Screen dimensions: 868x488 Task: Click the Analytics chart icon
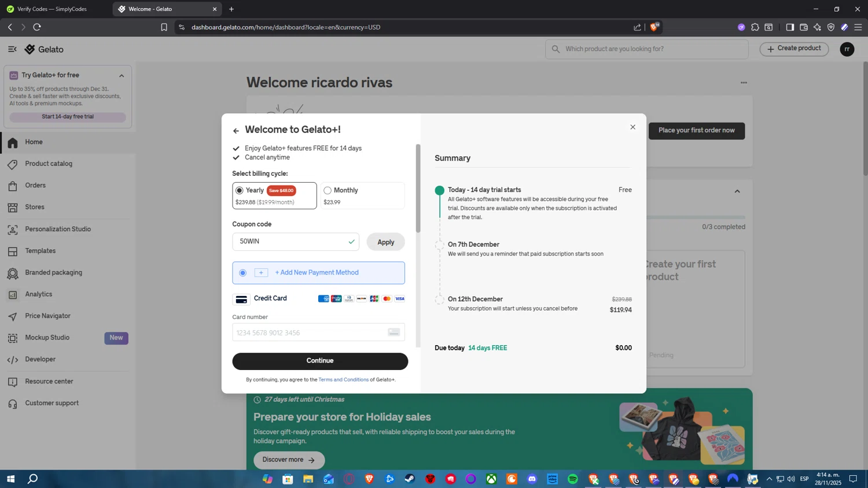tap(13, 295)
